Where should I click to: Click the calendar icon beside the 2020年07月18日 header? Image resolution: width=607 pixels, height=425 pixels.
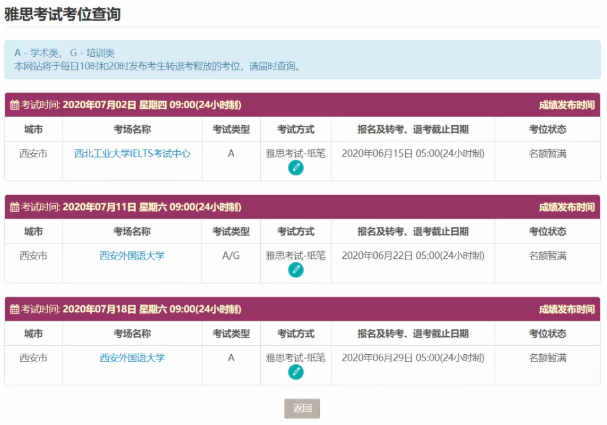[x=14, y=309]
